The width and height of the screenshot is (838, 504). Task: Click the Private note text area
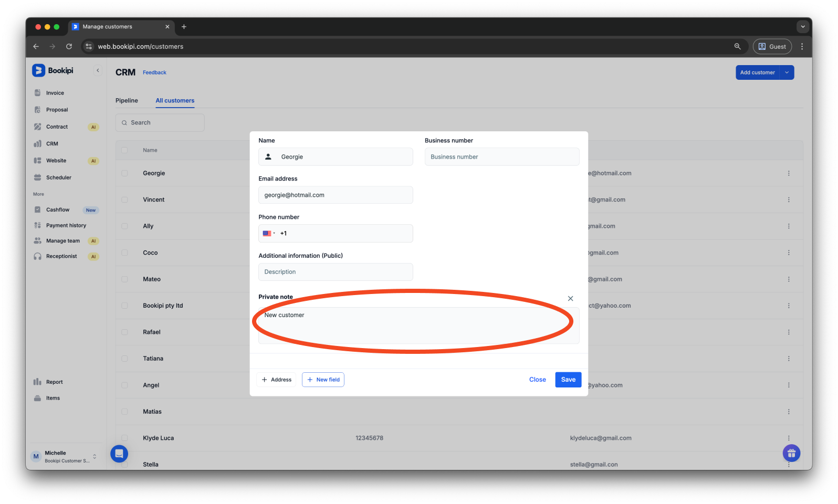(419, 325)
